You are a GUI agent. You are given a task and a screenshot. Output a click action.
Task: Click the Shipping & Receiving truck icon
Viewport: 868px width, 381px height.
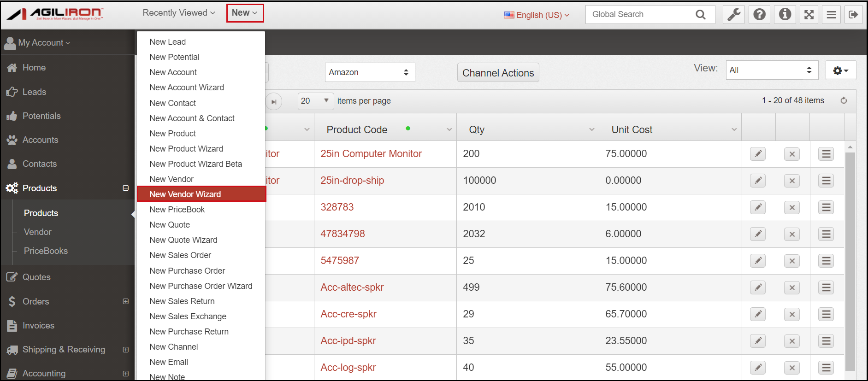(12, 350)
